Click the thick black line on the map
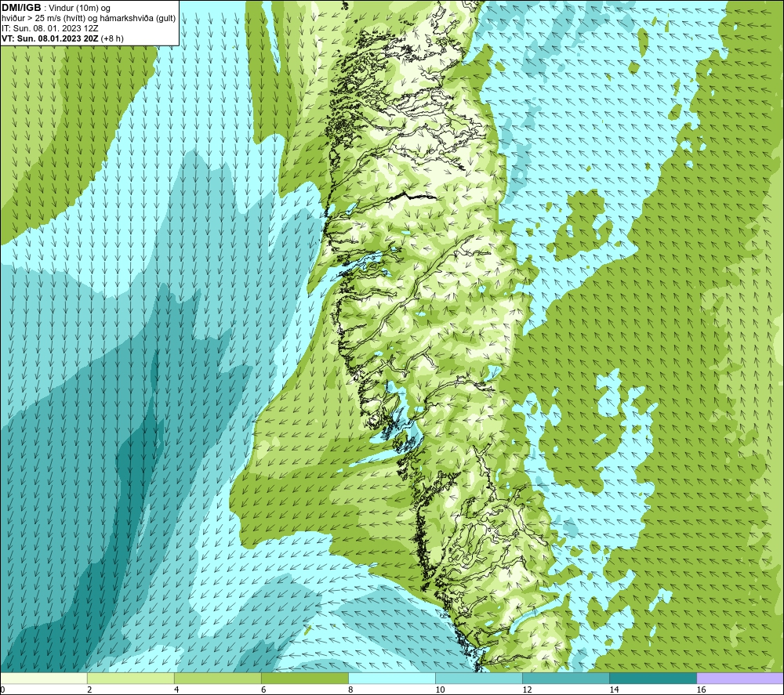Screen dimensions: 784x695 (413, 197)
